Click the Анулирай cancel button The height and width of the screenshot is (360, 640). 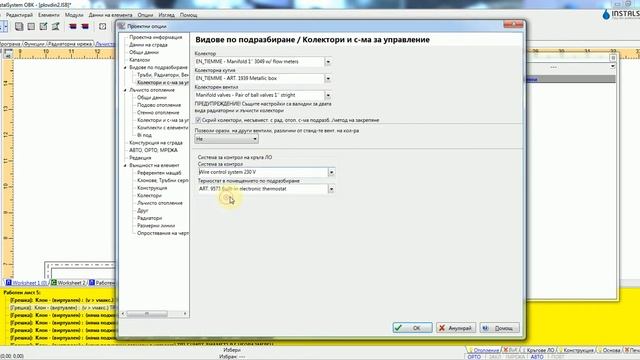[x=456, y=328]
